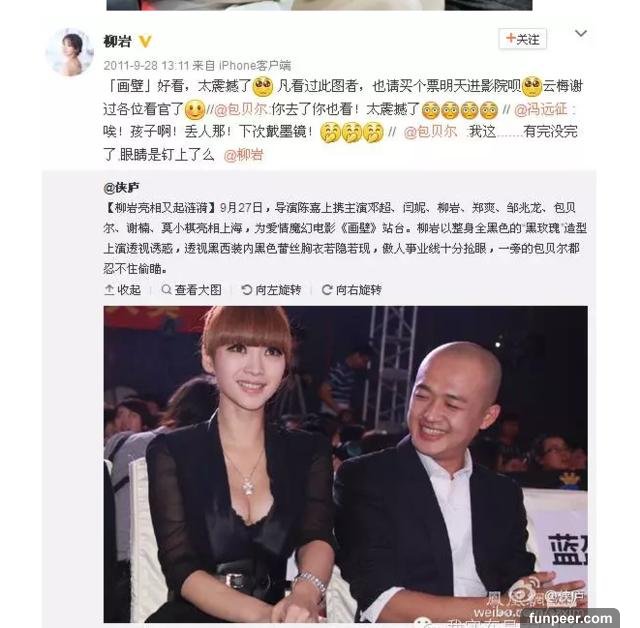Click the magnifier icon beside 查看大图
This screenshot has height=628, width=640.
pos(166,290)
